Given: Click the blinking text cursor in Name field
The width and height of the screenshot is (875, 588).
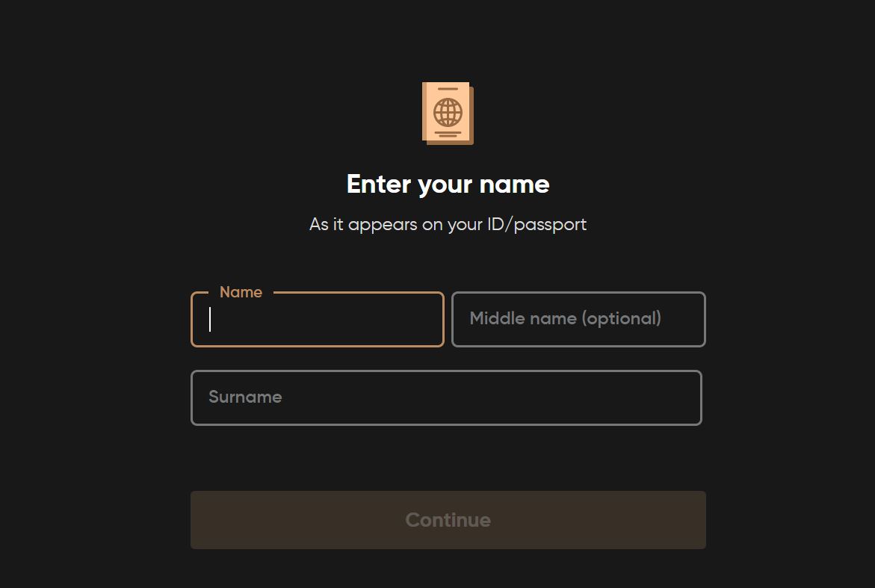Looking at the screenshot, I should 210,319.
